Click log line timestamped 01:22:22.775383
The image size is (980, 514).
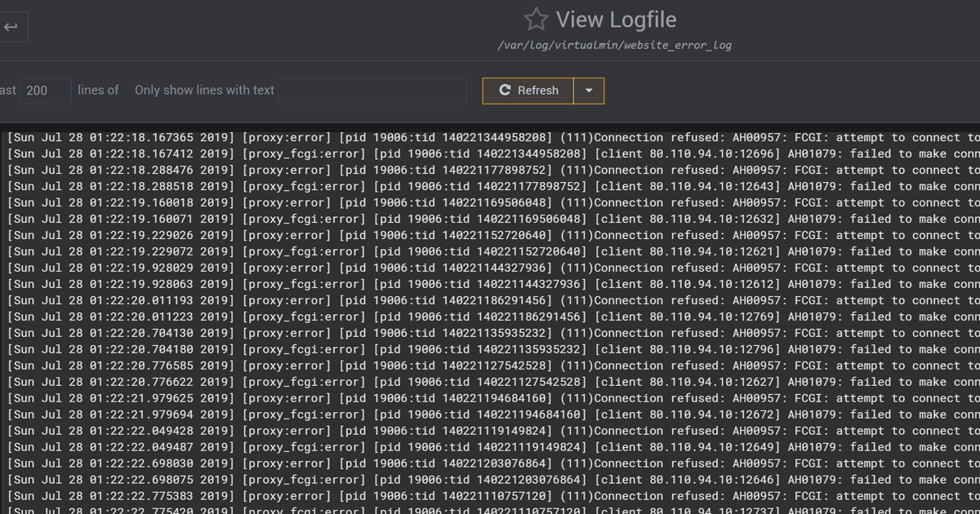(493, 496)
